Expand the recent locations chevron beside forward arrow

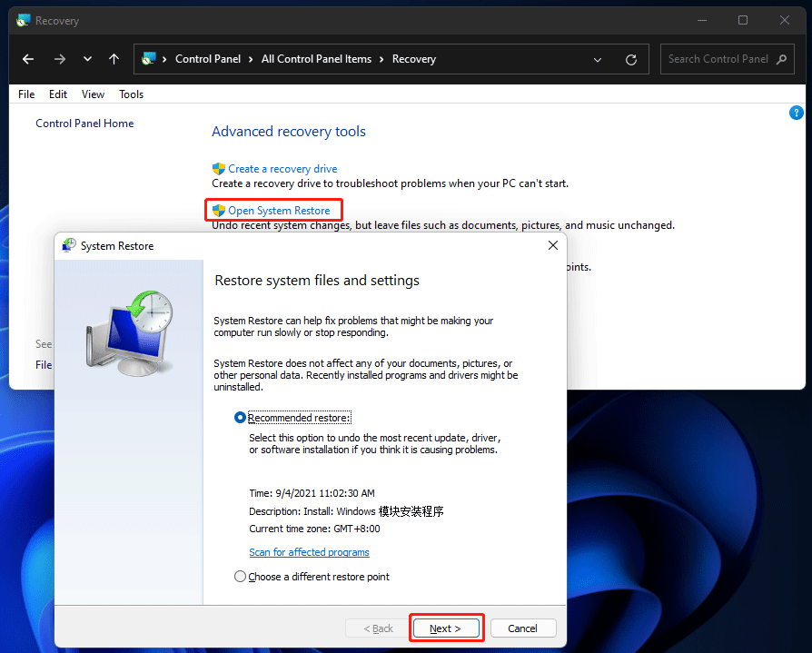(x=87, y=59)
